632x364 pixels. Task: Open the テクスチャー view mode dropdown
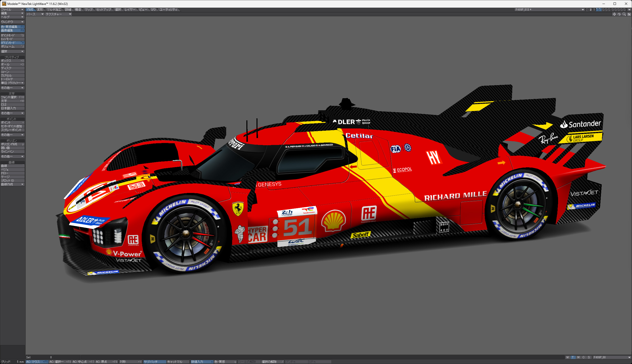[x=58, y=14]
